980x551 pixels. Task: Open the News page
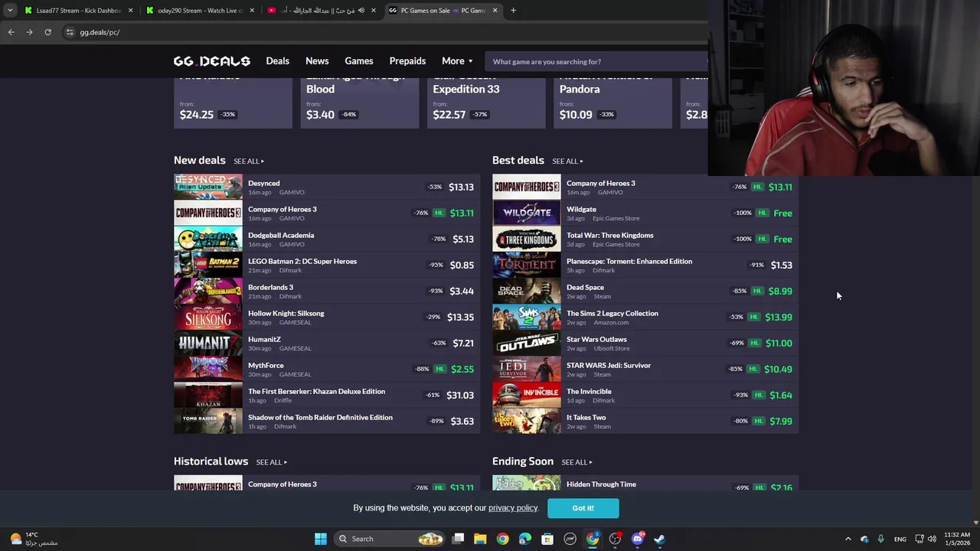(x=317, y=61)
